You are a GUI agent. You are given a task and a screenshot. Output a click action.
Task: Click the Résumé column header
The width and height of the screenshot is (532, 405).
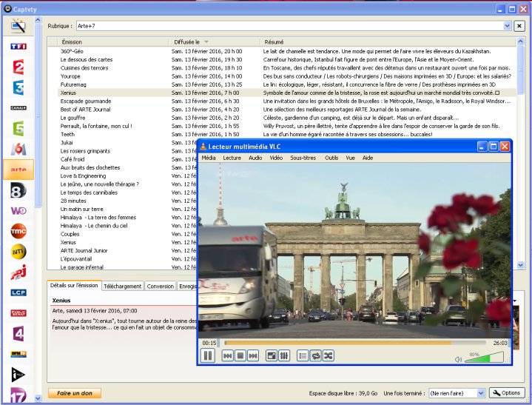[388, 41]
